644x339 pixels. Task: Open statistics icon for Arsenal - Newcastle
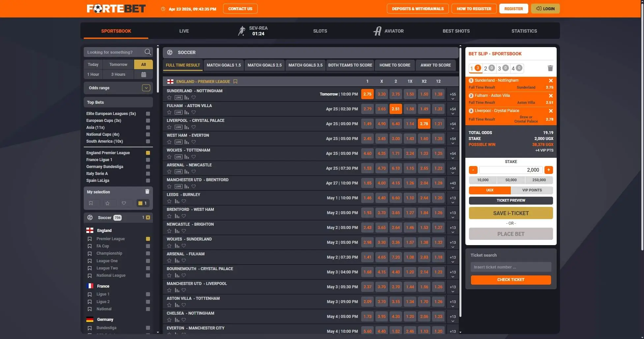[x=187, y=172]
